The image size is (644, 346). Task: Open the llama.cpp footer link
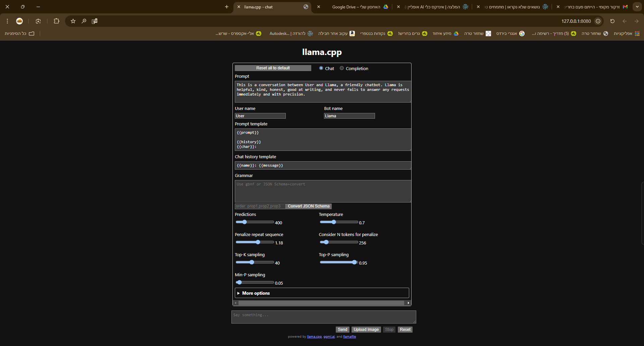pyautogui.click(x=314, y=337)
